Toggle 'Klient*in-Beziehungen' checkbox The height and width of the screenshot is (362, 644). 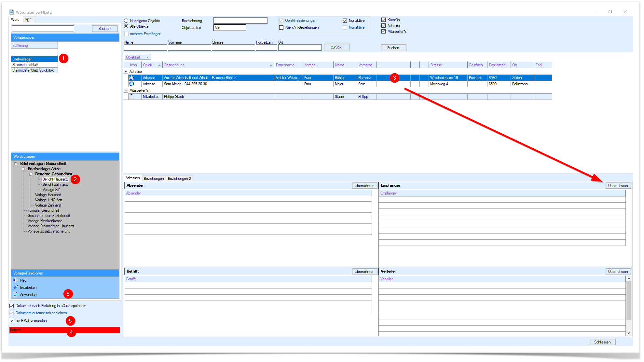281,27
